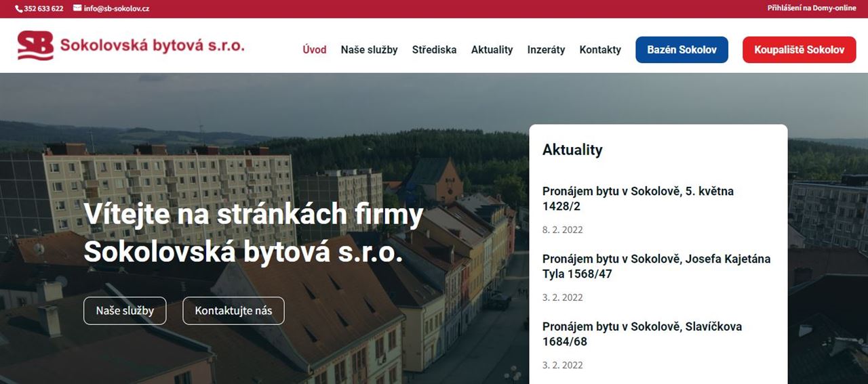Open Přihlášení na Domy-online link
868x384 pixels.
tap(812, 8)
